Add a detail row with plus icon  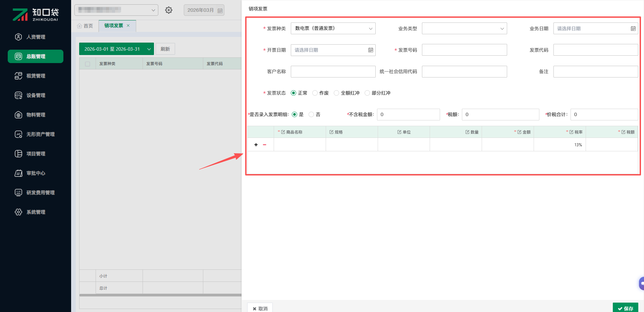256,145
